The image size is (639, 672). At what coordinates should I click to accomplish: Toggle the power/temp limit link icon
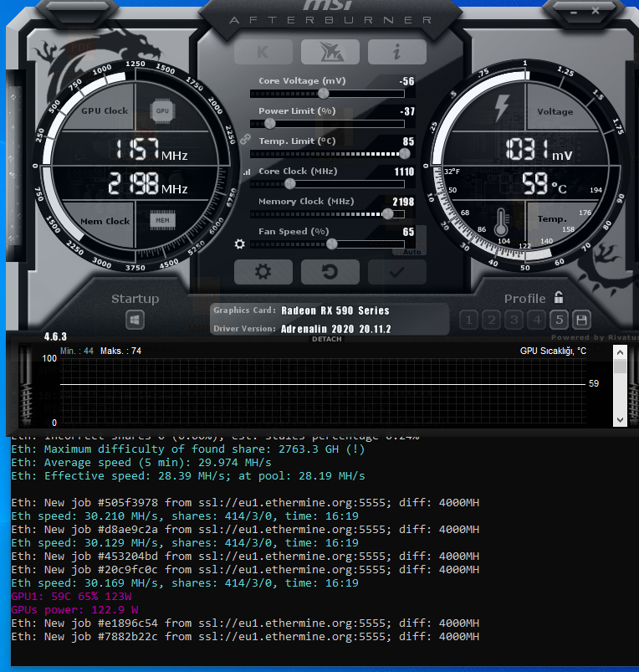[245, 139]
